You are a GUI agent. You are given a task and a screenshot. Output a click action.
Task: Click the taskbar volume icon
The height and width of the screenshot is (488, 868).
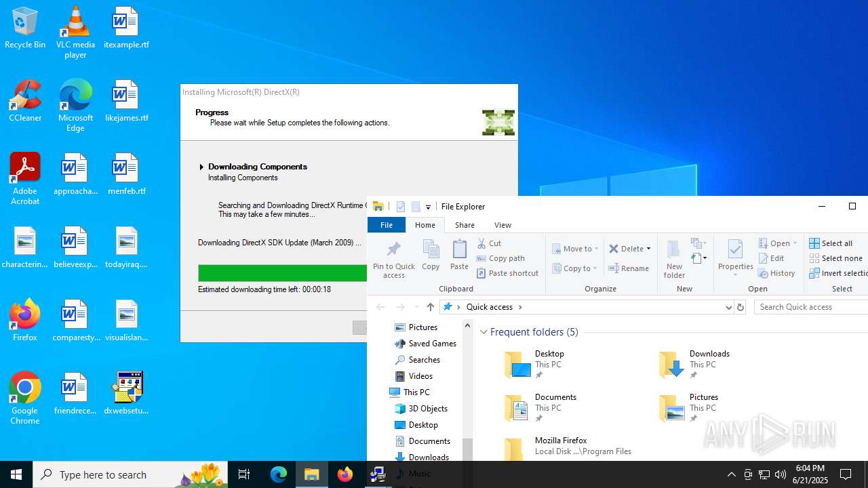pyautogui.click(x=780, y=474)
